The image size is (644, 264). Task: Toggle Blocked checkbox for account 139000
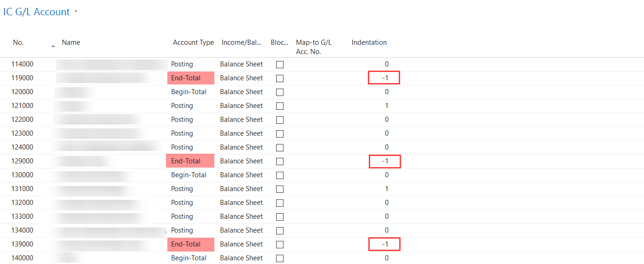coord(280,245)
